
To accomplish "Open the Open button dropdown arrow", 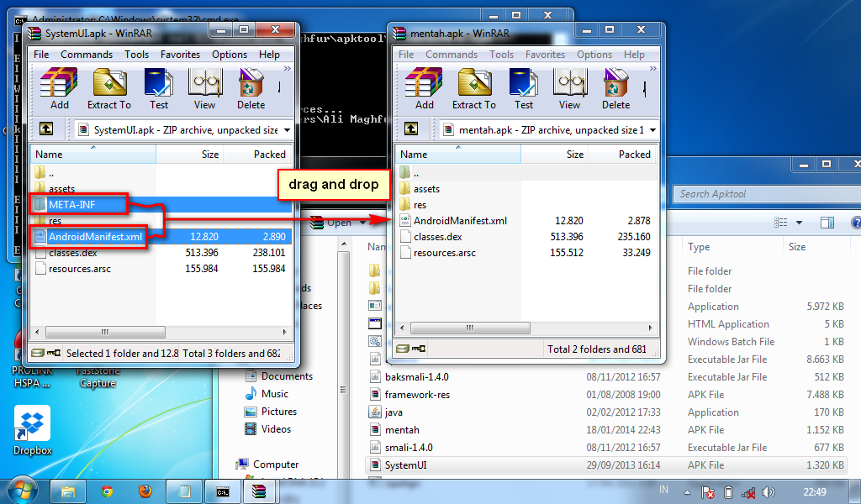I will [x=362, y=223].
